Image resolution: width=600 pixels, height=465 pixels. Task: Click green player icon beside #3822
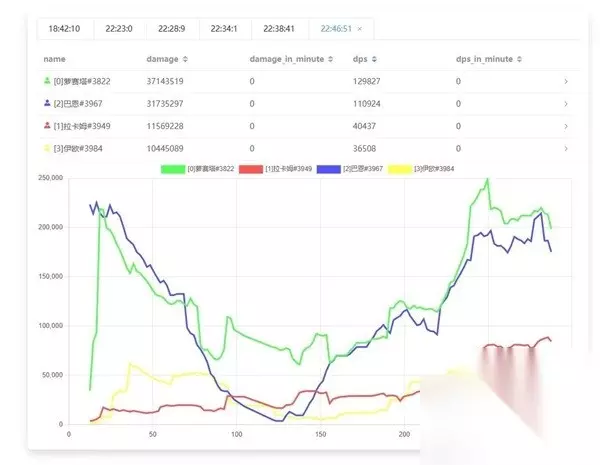point(47,80)
